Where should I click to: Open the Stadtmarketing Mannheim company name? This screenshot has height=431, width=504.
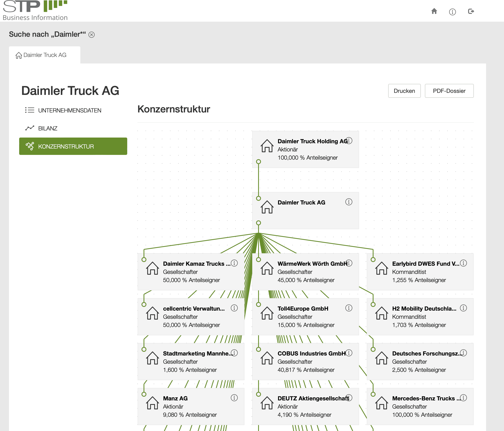pos(198,353)
